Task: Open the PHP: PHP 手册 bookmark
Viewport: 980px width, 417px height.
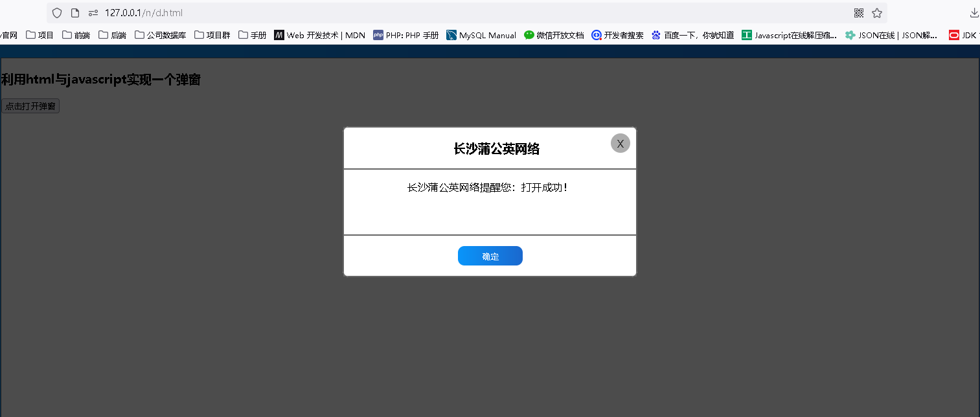Action: tap(406, 35)
